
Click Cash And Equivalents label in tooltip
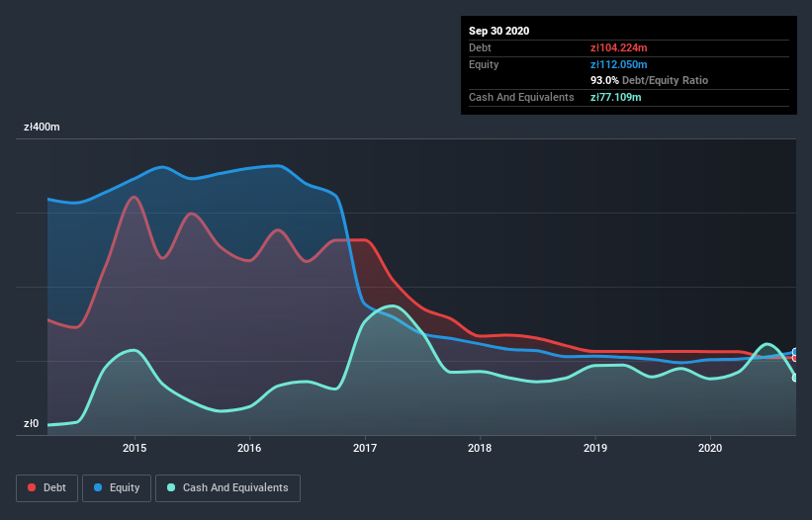(x=521, y=97)
